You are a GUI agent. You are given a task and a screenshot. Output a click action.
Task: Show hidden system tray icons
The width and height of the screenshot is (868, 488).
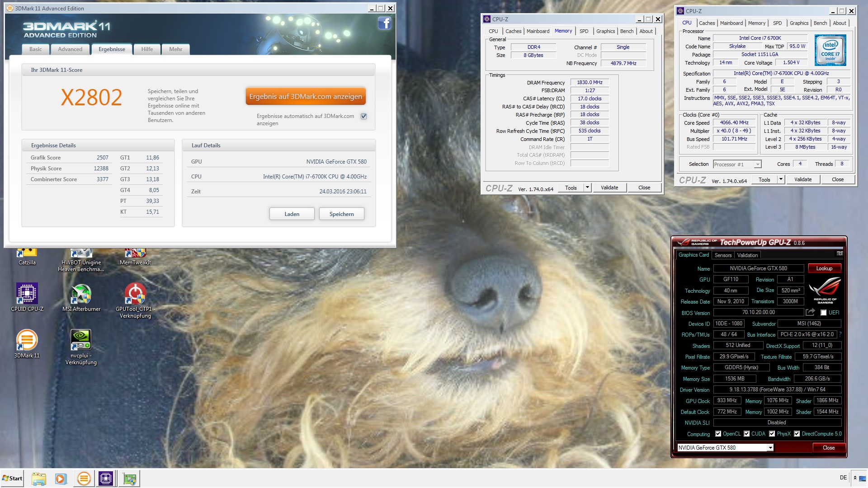tap(855, 478)
